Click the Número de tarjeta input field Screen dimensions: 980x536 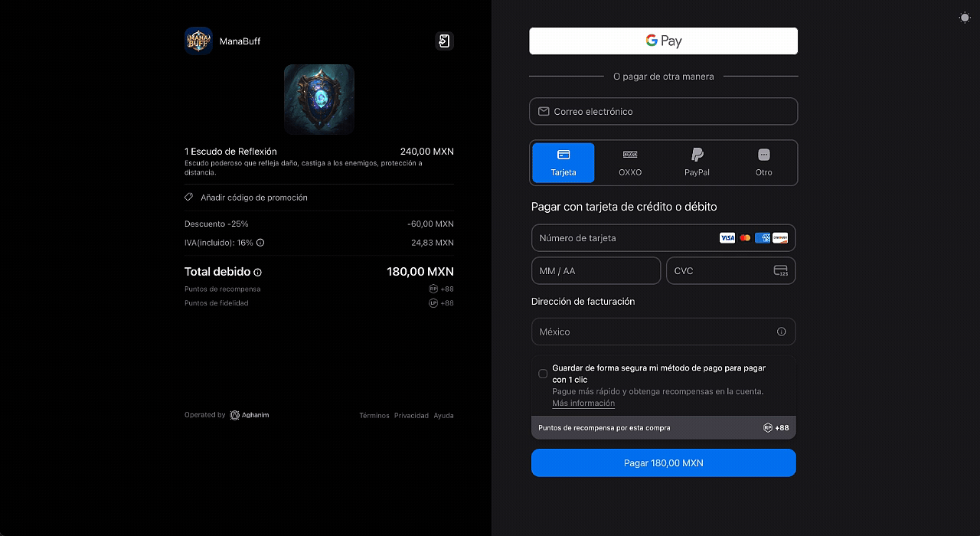click(x=624, y=238)
